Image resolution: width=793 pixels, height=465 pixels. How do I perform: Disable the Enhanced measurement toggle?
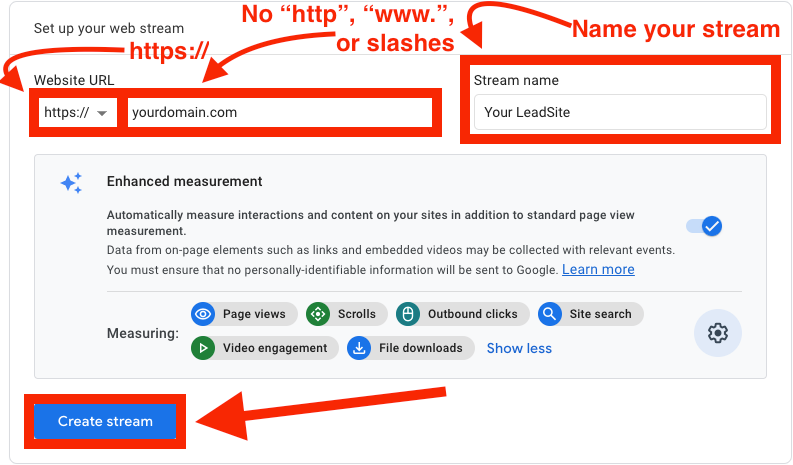click(704, 227)
